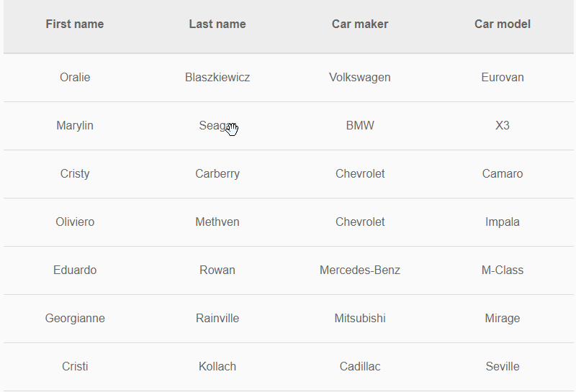This screenshot has height=392, width=576.
Task: Select the Oralie first name cell
Action: pos(75,78)
